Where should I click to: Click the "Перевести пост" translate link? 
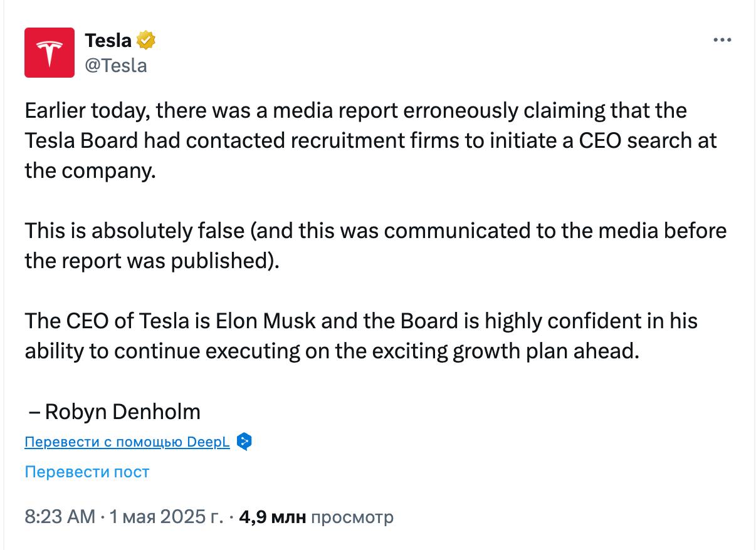point(87,472)
